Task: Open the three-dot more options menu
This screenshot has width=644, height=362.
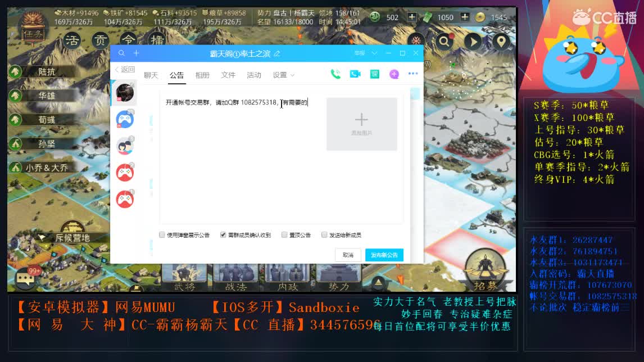Action: coord(413,74)
